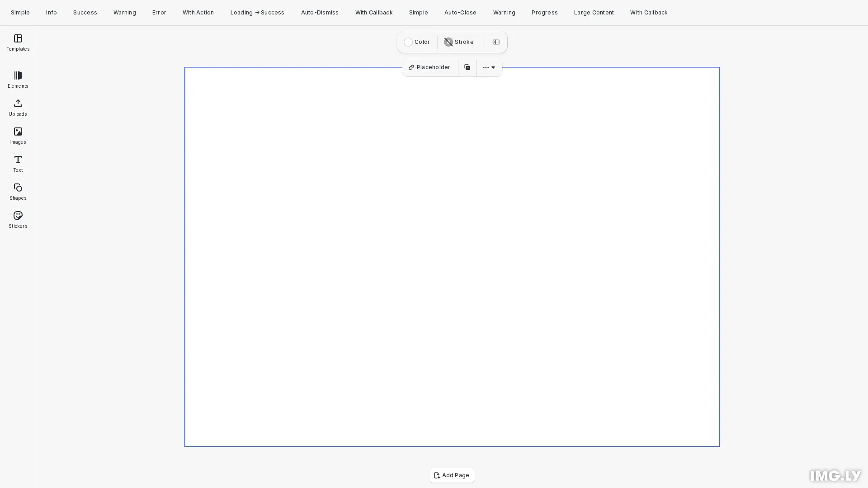
Task: Select Large Content in the top bar
Action: click(x=594, y=12)
